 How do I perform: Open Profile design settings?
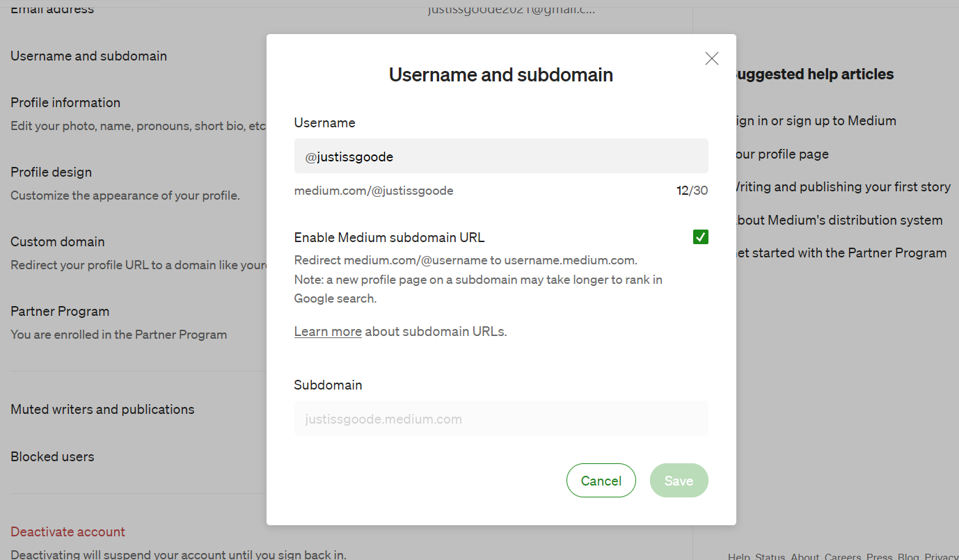(51, 172)
